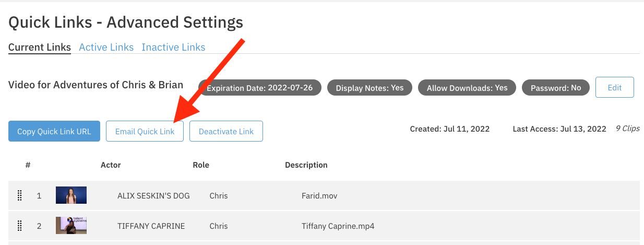Click Deactivate Link button

(x=226, y=132)
